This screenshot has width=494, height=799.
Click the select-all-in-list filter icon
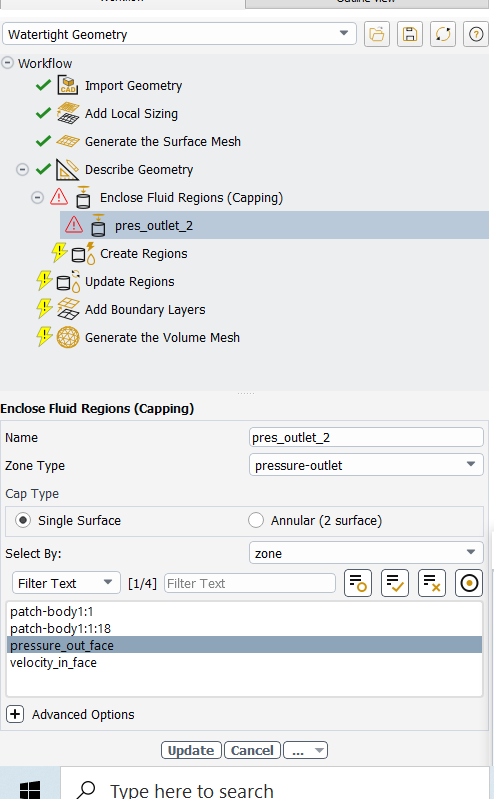(395, 583)
